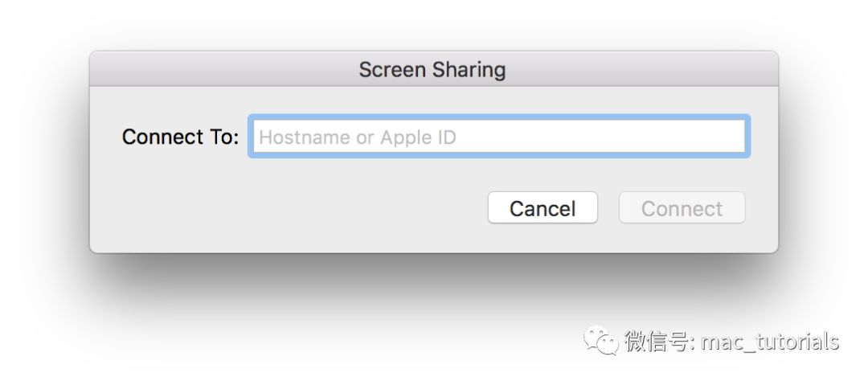Click the blue focus ring of the text field
868x381 pixels.
pos(498,117)
